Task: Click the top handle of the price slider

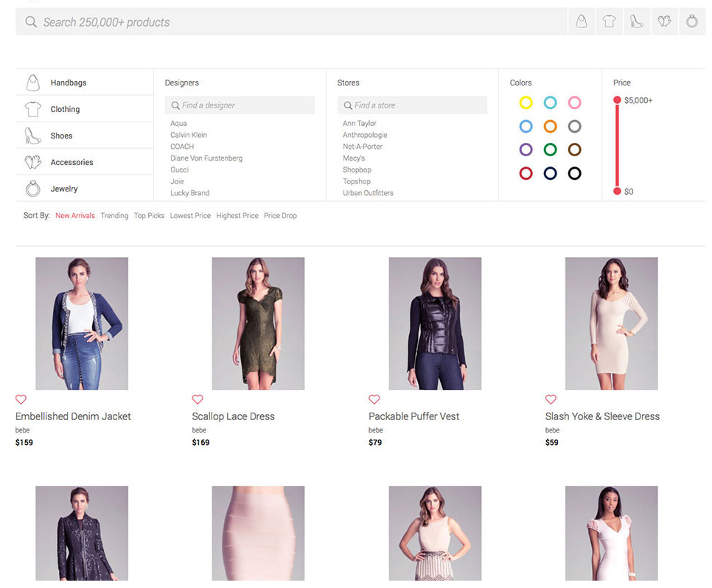Action: pos(617,100)
